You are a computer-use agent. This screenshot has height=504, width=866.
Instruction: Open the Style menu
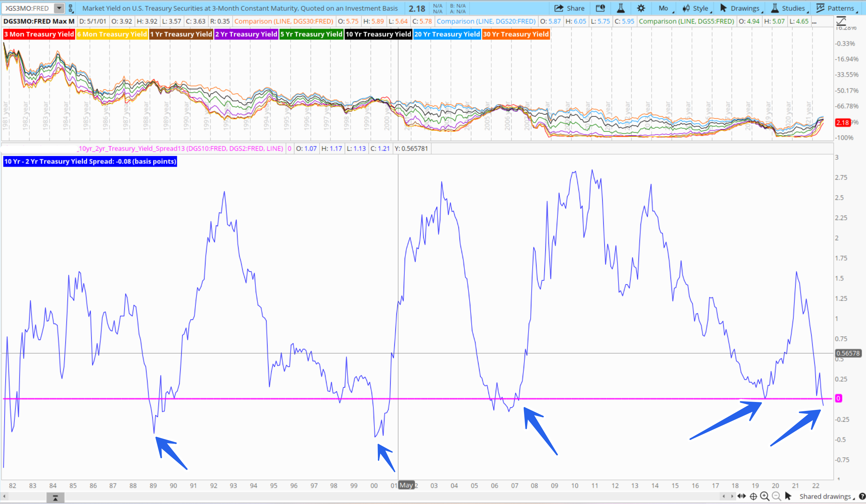pyautogui.click(x=697, y=8)
